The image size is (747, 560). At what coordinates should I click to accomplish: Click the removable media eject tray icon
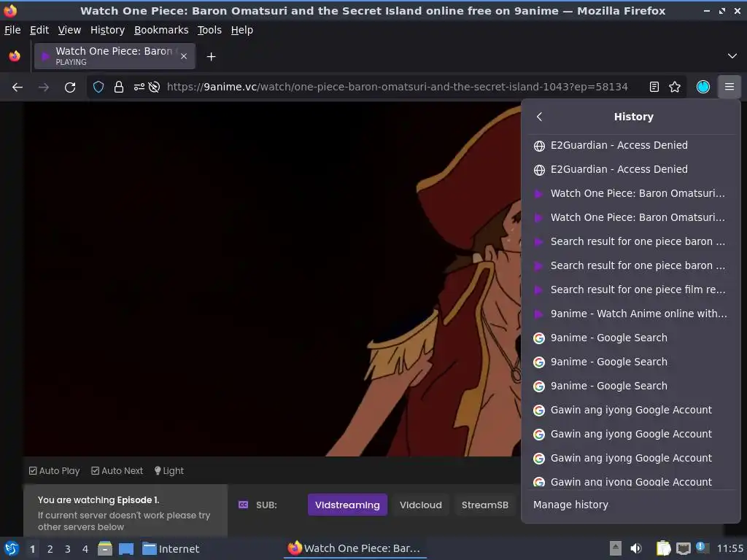pyautogui.click(x=616, y=548)
